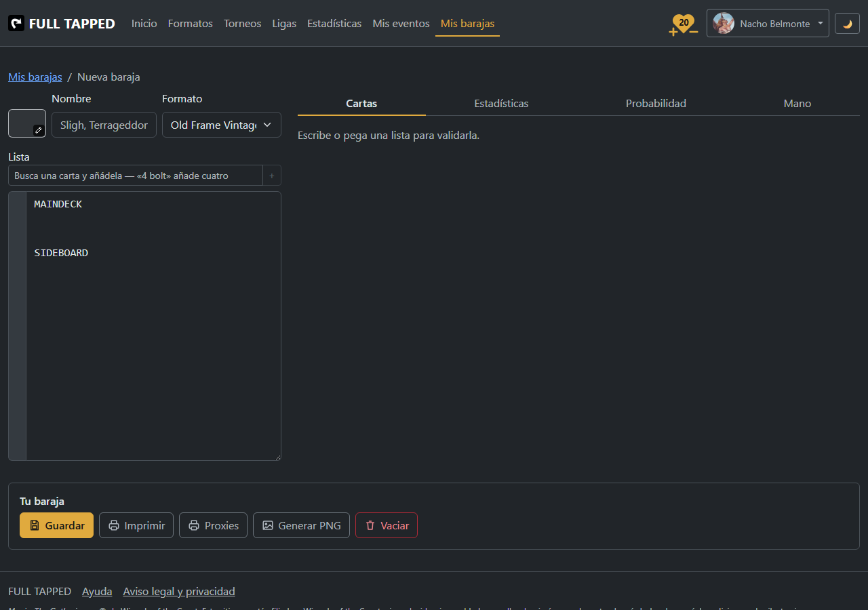Switch to the Cartas tab
The image size is (868, 610).
361,104
